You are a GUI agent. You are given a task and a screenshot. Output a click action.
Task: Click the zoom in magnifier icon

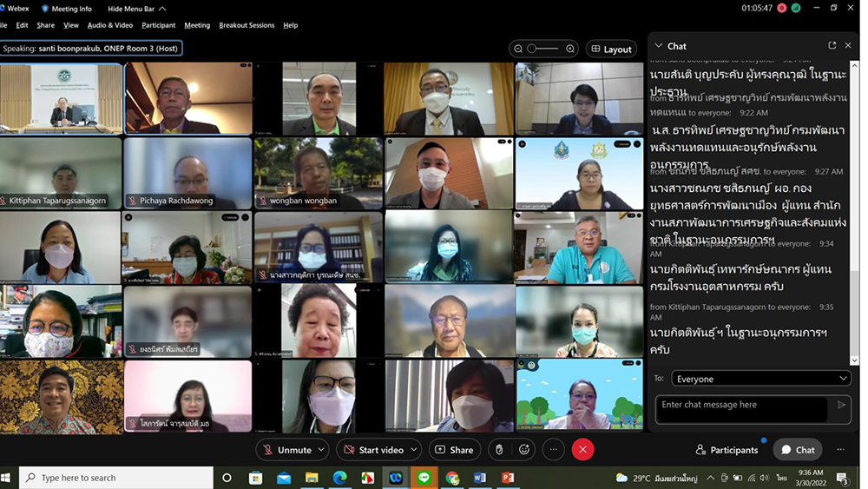point(570,49)
